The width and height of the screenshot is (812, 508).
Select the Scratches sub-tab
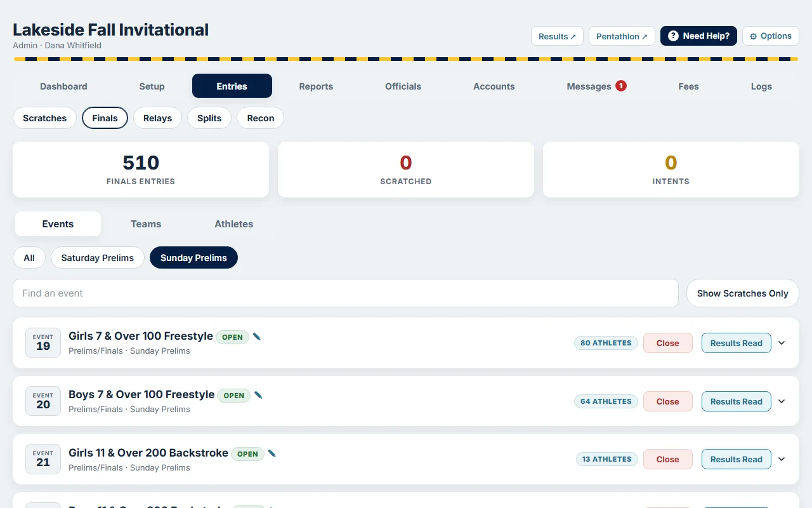[44, 118]
